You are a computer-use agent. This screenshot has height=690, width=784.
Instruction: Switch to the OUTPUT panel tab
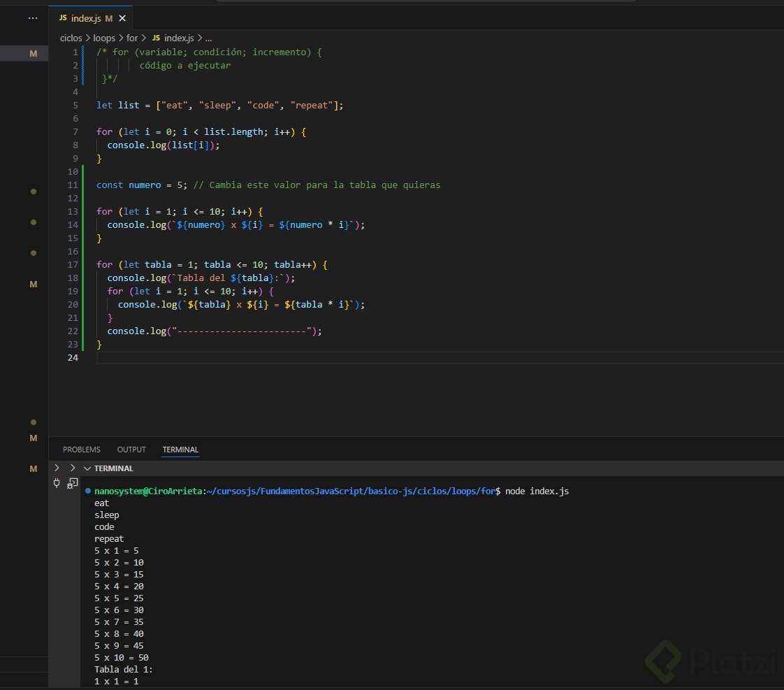tap(131, 450)
